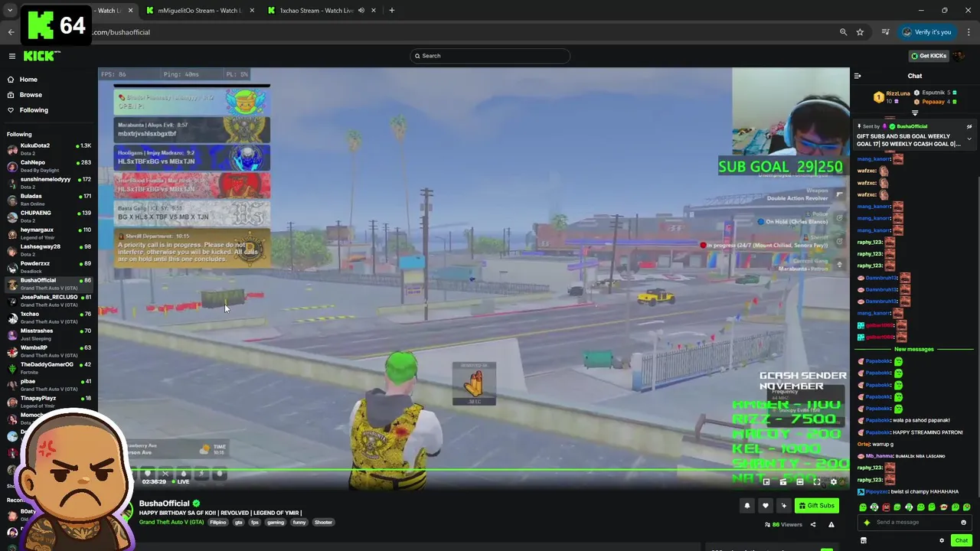Image resolution: width=980 pixels, height=551 pixels.
Task: Open Powderzxz channel in sidebar
Action: point(49,266)
